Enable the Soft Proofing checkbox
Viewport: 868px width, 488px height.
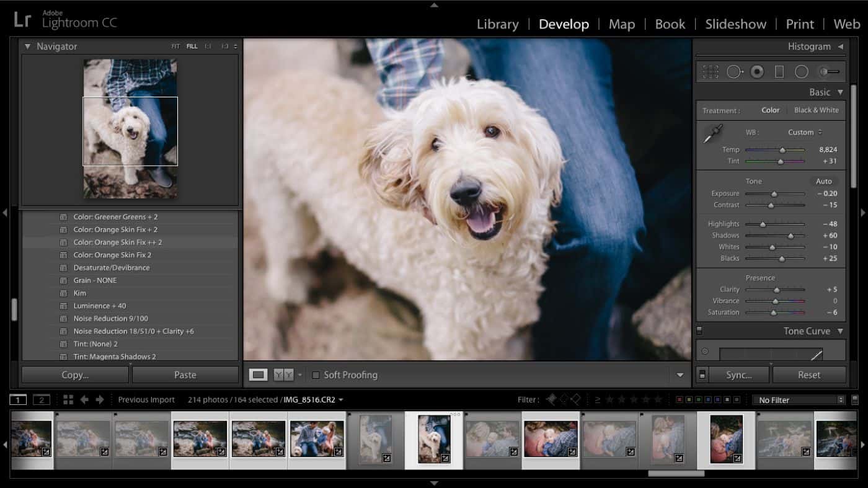point(316,375)
